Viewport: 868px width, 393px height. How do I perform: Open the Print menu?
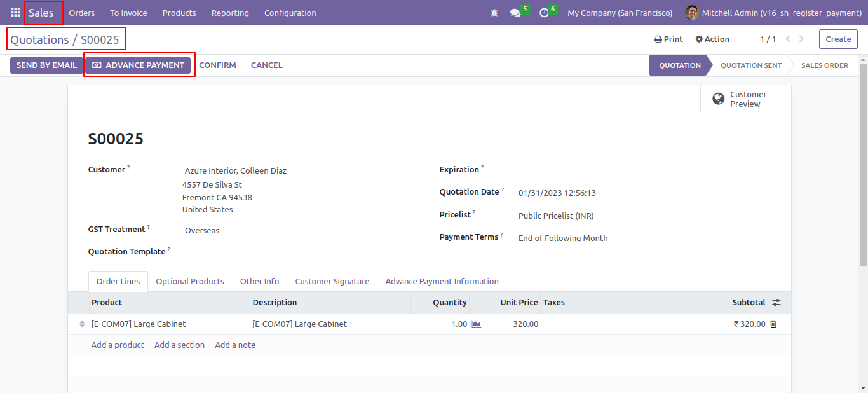click(x=668, y=39)
